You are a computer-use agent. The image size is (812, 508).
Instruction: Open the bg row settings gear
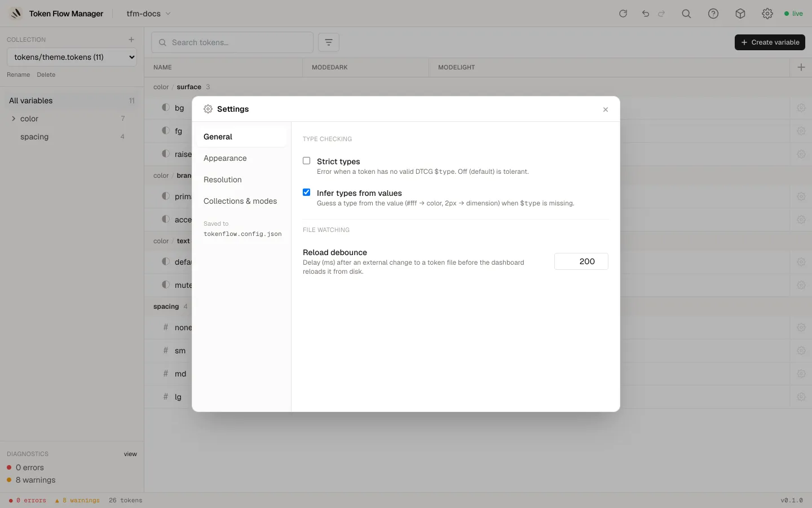click(801, 108)
